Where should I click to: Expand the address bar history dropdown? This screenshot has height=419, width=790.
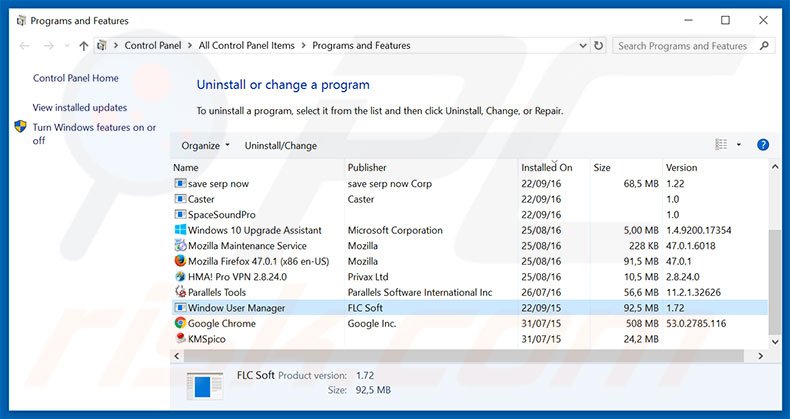583,45
